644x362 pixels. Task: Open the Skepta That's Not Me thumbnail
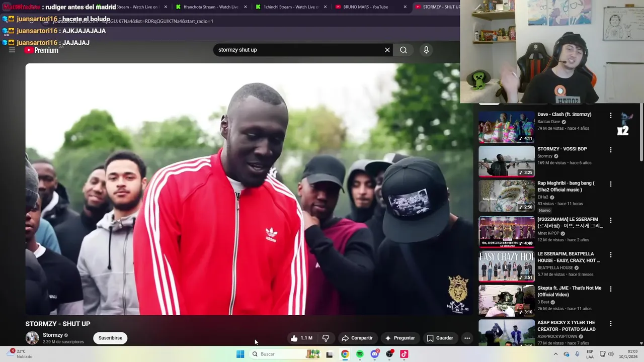coord(507,301)
